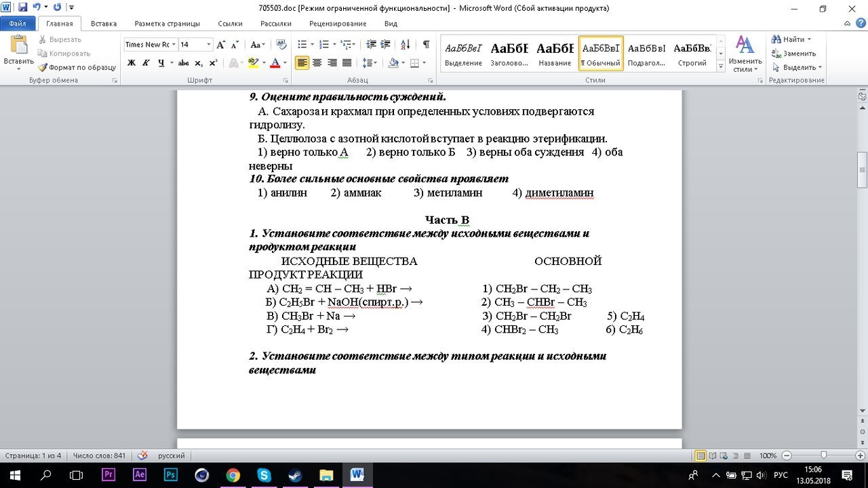
Task: Undo the last action
Action: point(37,7)
